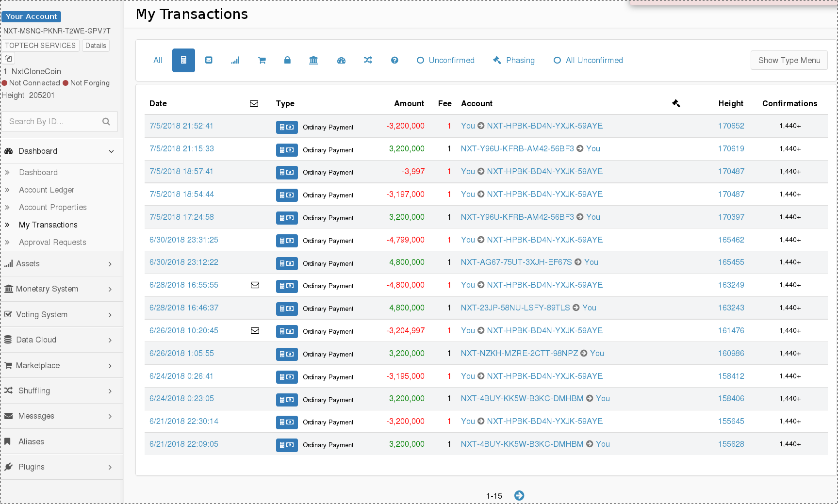Filter by monetary system bank icon

tap(313, 60)
